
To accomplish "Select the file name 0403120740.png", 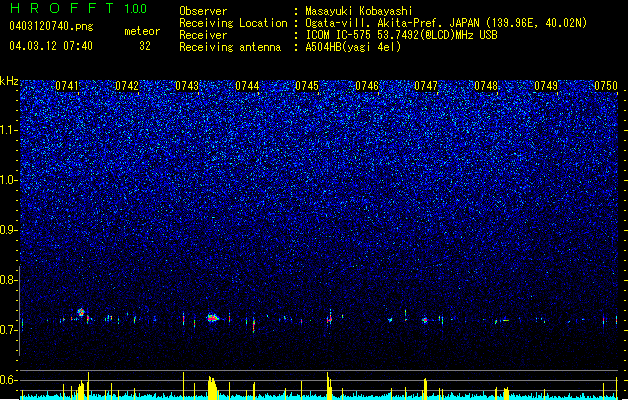I will tap(51, 26).
